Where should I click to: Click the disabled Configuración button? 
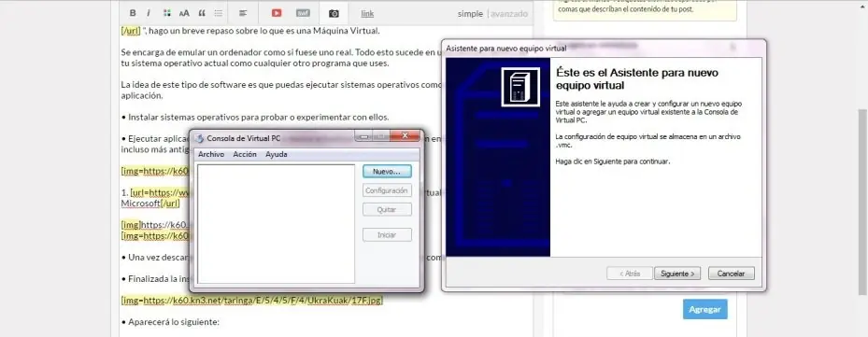pyautogui.click(x=387, y=191)
